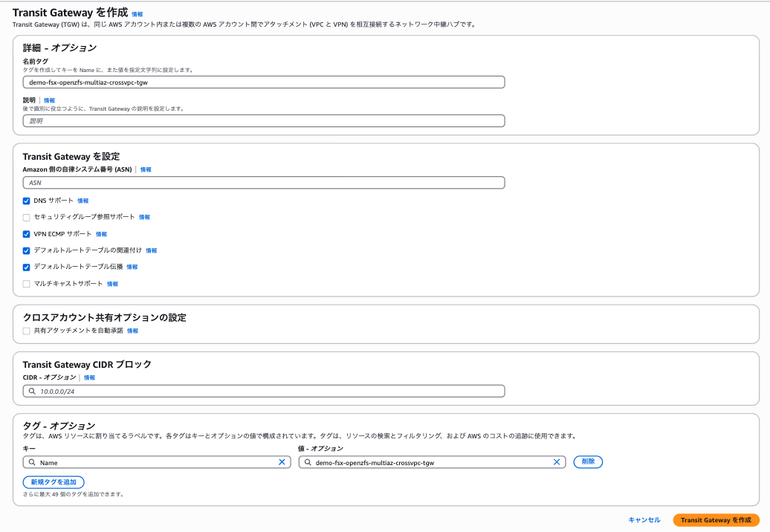Click キャンセル link
This screenshot has height=532, width=770.
click(644, 520)
